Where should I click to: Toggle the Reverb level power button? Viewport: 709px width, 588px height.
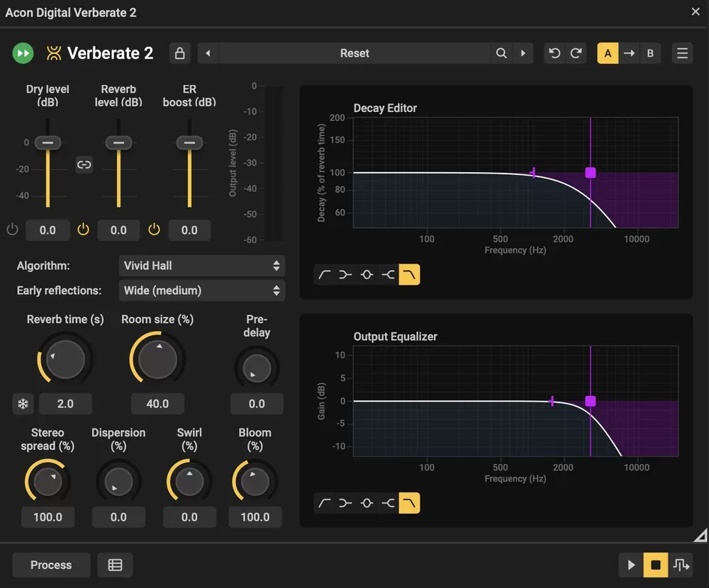click(83, 230)
